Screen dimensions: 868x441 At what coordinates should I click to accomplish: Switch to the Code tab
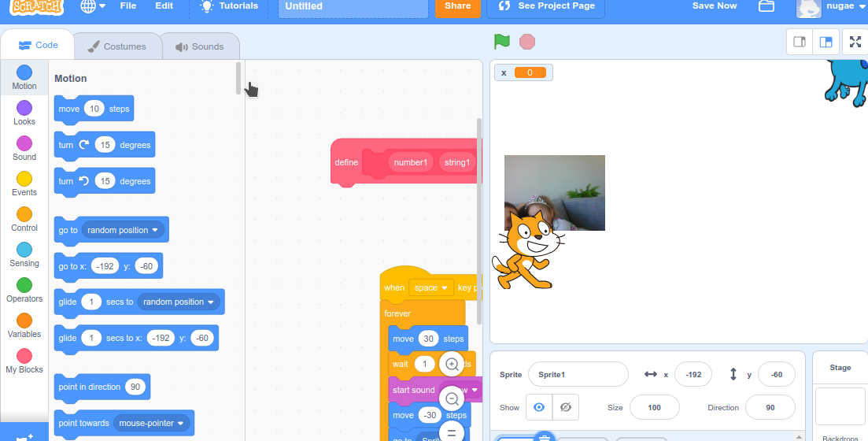(38, 46)
